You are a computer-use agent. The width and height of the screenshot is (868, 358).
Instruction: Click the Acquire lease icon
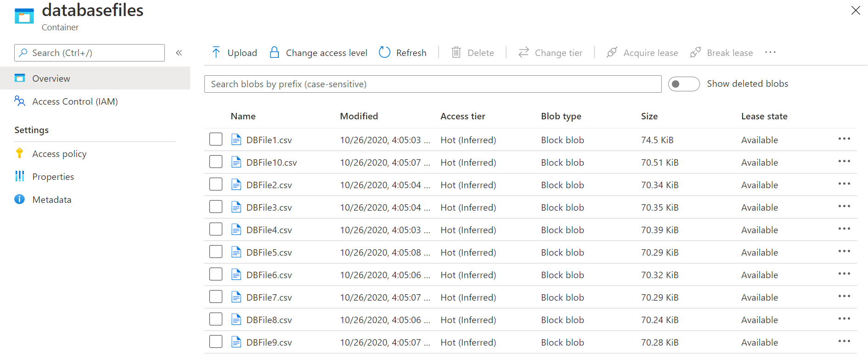[x=612, y=52]
